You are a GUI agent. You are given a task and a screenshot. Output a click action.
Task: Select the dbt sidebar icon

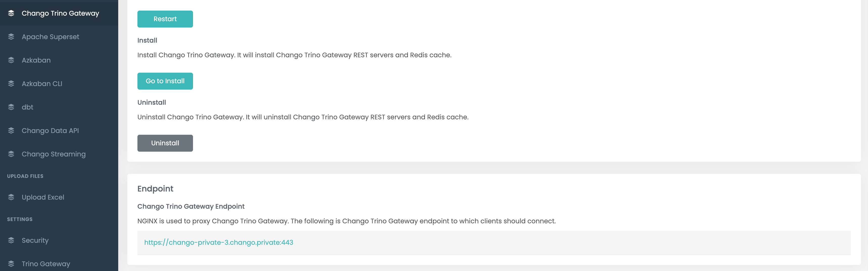tap(11, 107)
